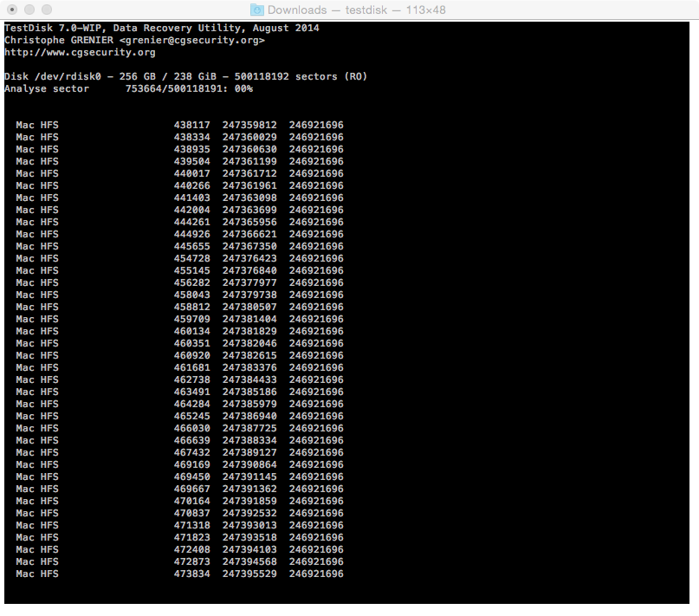Viewport: 699px width, 616px height.
Task: Select the Mac HFS row starting 458043
Action: pos(179,295)
